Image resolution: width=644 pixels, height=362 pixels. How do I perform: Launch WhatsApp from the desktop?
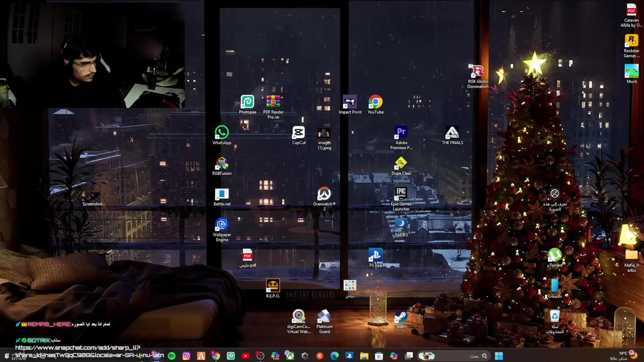point(222,135)
